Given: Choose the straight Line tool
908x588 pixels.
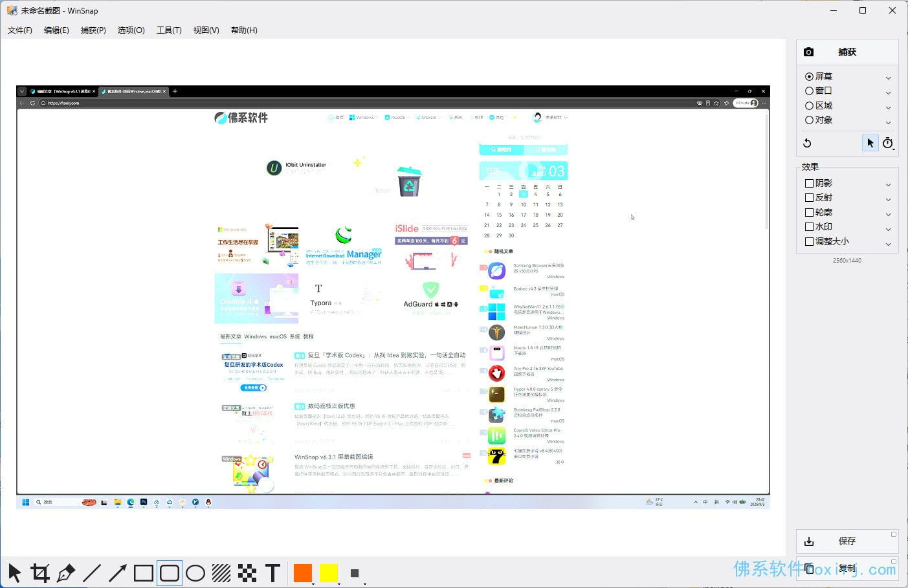Looking at the screenshot, I should [92, 573].
